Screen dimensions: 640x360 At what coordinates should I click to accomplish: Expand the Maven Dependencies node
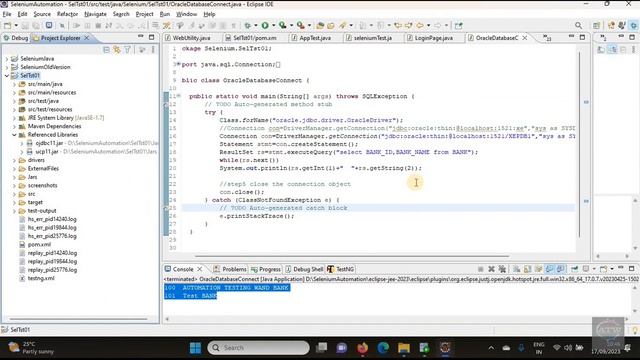14,126
